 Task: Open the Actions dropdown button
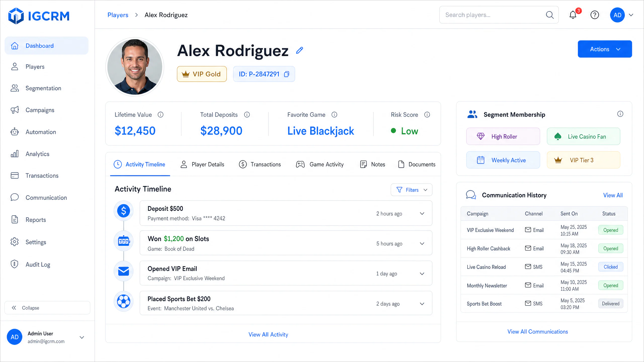[x=605, y=49]
